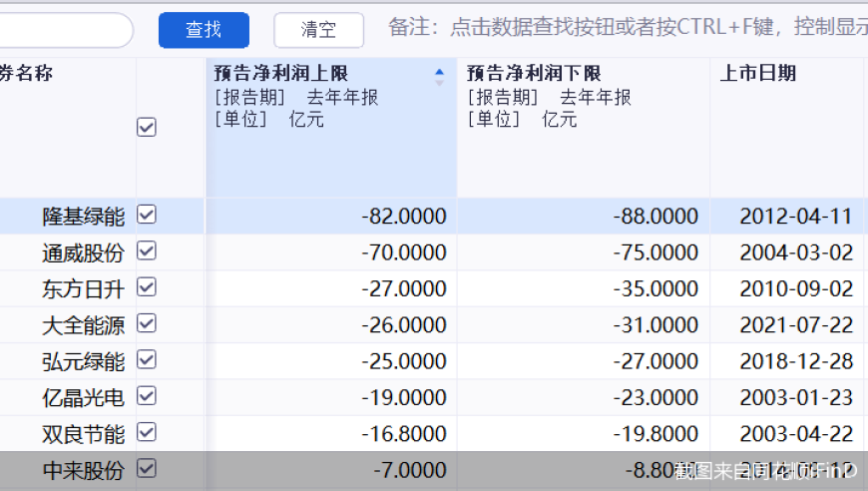Viewport: 868px width, 491px height.
Task: Click the 清空 clear button
Action: [319, 30]
